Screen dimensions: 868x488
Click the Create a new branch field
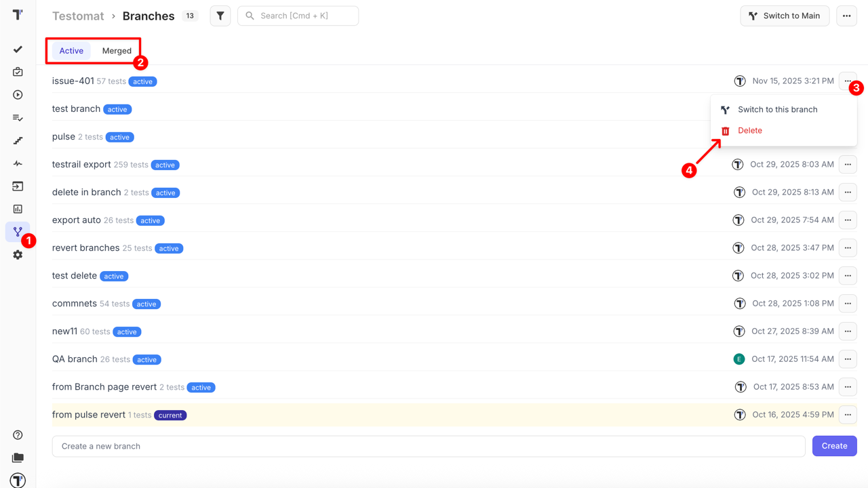pyautogui.click(x=428, y=446)
